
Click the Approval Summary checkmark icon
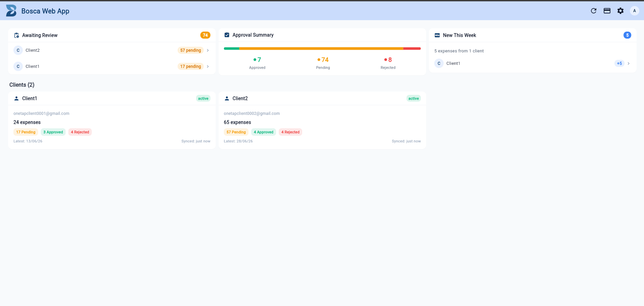[227, 35]
